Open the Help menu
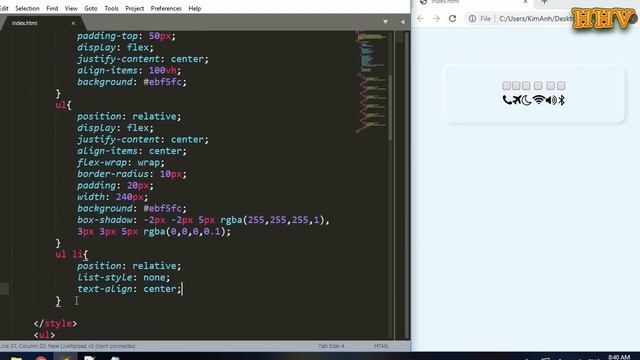The height and width of the screenshot is (360, 640). [x=195, y=8]
